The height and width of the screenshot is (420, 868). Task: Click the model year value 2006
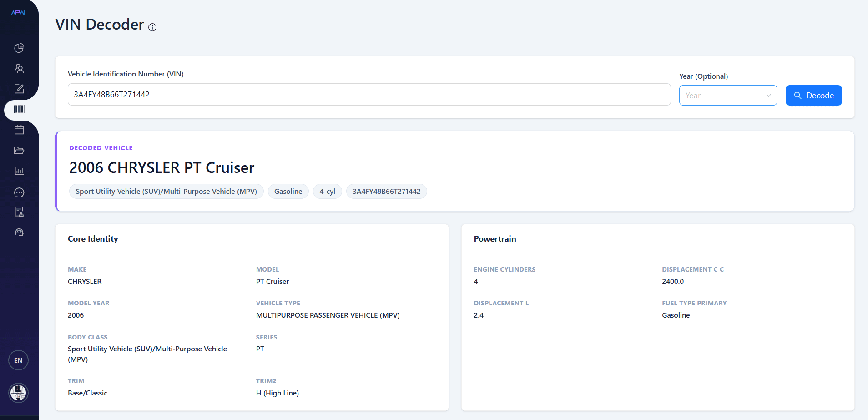coord(76,315)
